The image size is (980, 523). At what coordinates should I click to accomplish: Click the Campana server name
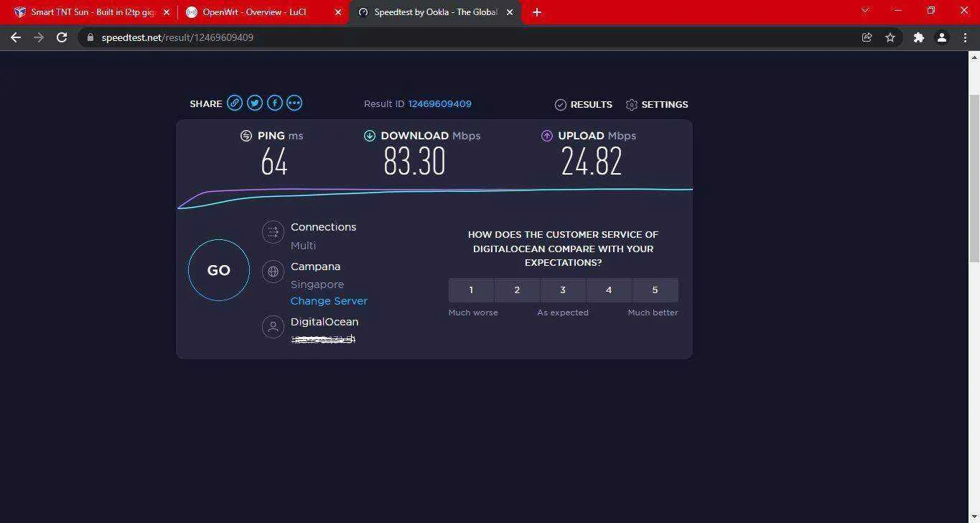(315, 267)
